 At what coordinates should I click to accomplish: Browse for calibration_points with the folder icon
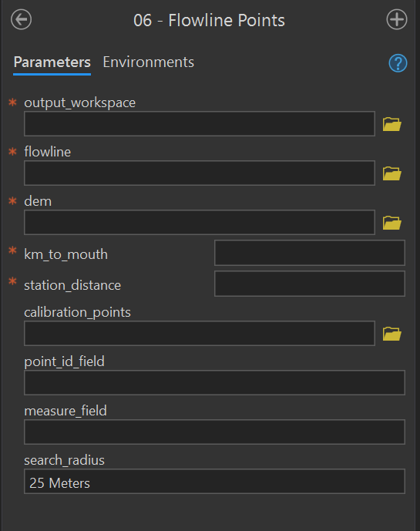[392, 334]
